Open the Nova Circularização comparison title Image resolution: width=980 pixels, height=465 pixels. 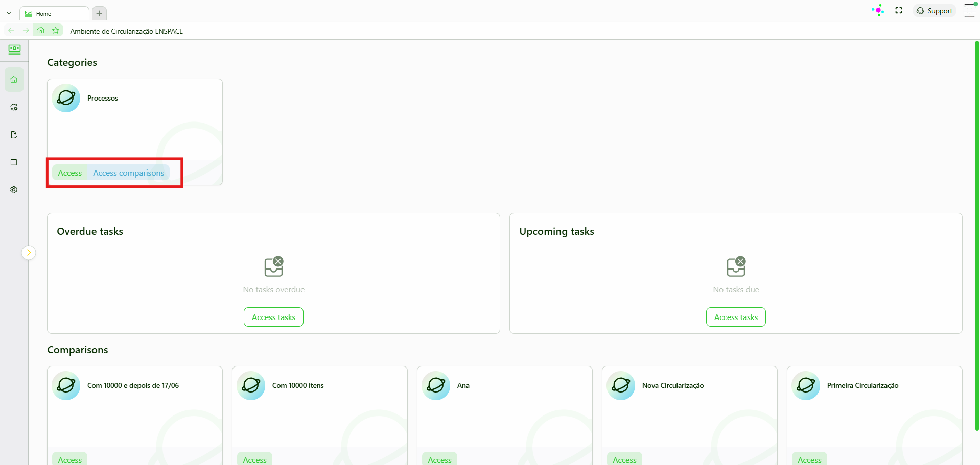673,385
